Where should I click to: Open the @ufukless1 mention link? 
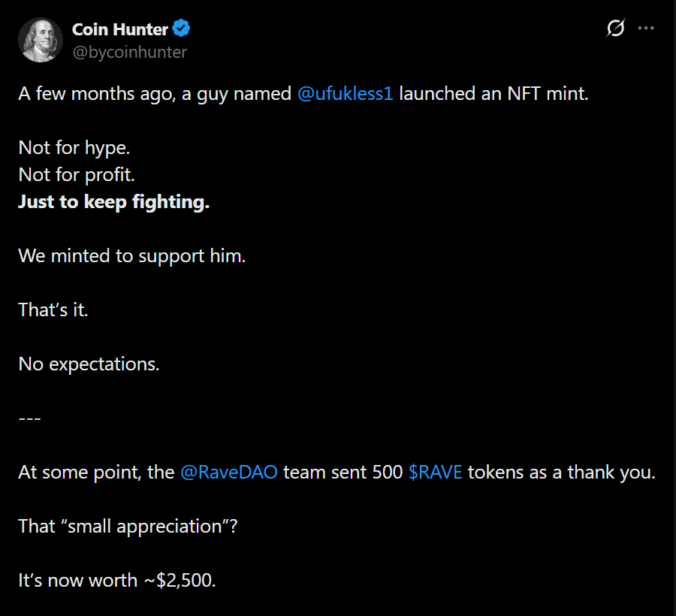[346, 95]
